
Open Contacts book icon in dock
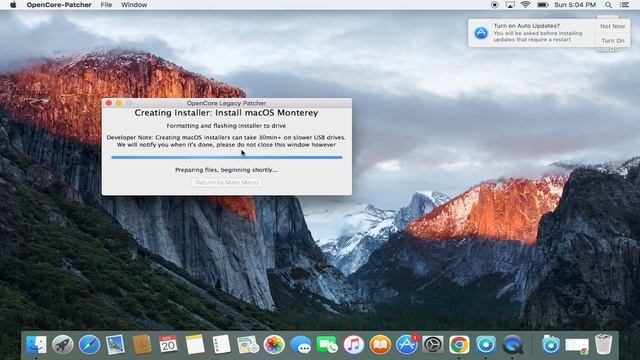tap(142, 344)
